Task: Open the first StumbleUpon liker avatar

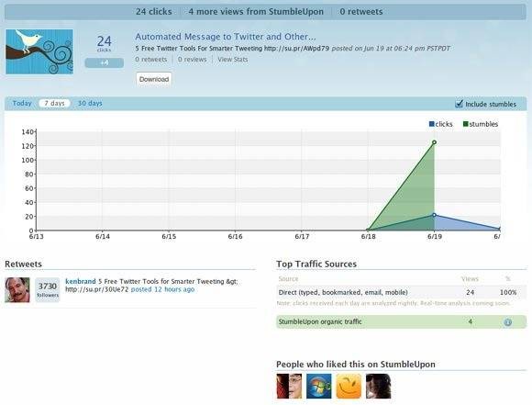Action: click(289, 386)
